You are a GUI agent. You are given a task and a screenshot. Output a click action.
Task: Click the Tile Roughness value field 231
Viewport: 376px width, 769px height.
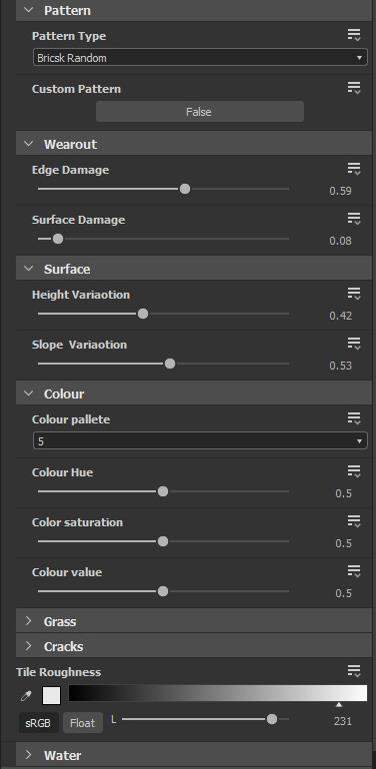tap(342, 721)
